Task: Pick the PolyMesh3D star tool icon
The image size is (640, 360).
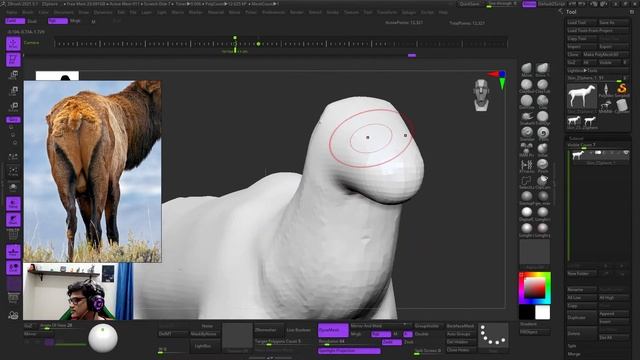Action: [606, 90]
